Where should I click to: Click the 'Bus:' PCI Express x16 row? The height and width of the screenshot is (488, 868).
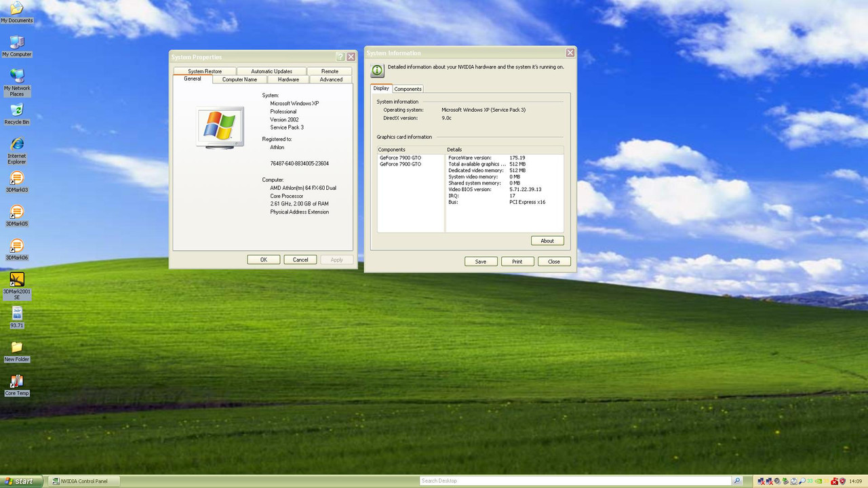[505, 202]
